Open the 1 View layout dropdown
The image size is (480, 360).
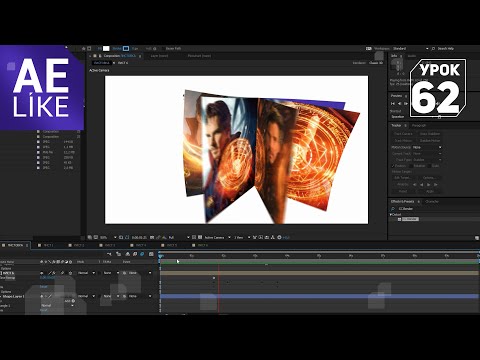pyautogui.click(x=242, y=237)
